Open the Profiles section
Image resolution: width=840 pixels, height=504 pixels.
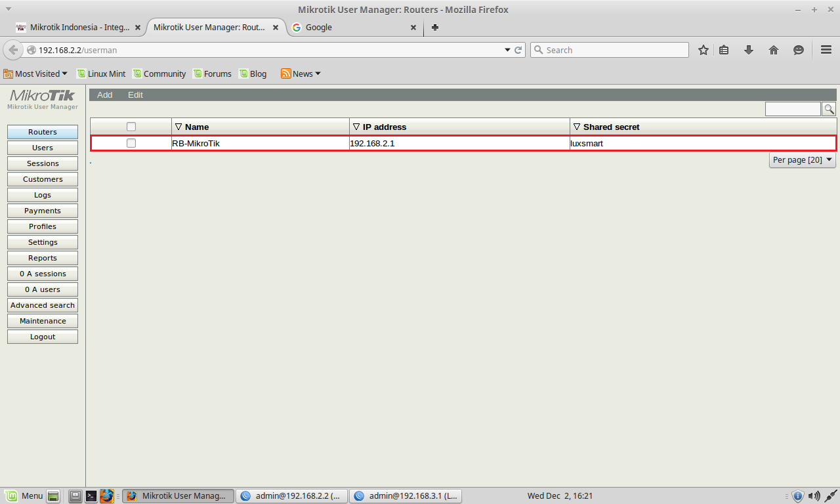[x=43, y=226]
